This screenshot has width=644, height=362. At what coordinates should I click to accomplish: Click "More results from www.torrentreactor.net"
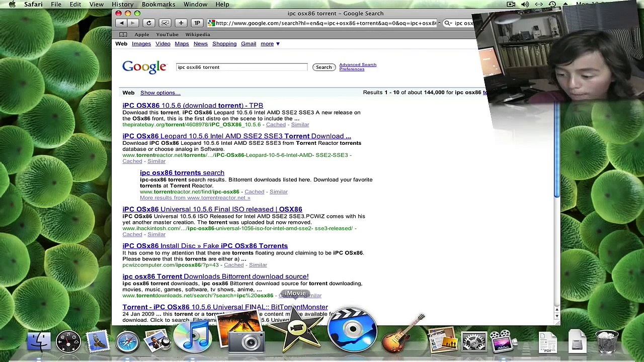(195, 198)
